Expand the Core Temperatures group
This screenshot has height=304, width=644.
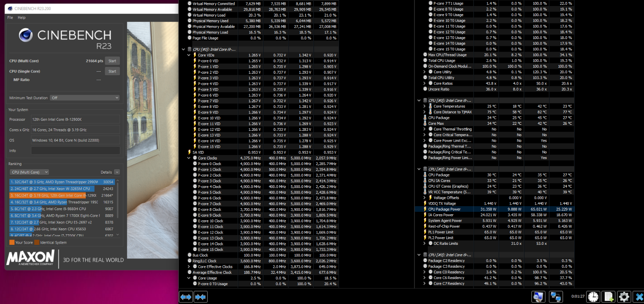pyautogui.click(x=424, y=106)
